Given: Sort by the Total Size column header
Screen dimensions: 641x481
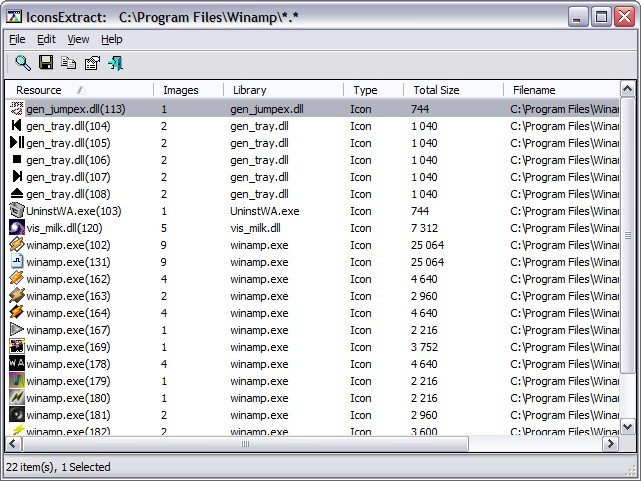Looking at the screenshot, I should pyautogui.click(x=453, y=90).
